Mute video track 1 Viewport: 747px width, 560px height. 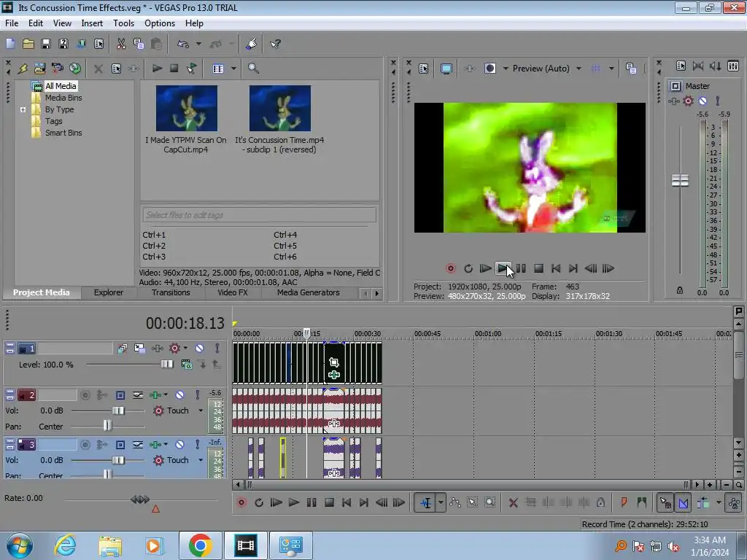coord(200,349)
